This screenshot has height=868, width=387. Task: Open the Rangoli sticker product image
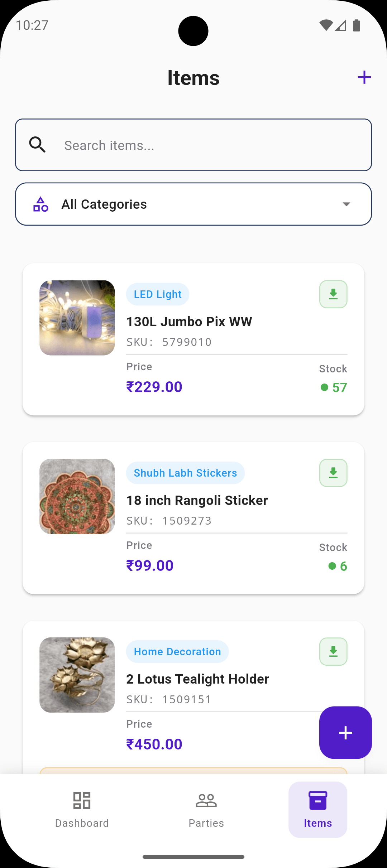pos(77,497)
